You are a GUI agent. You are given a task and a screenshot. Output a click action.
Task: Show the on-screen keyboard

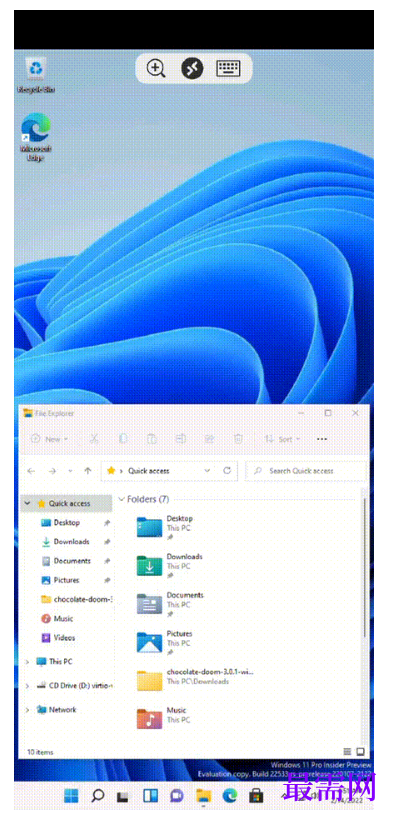click(229, 68)
